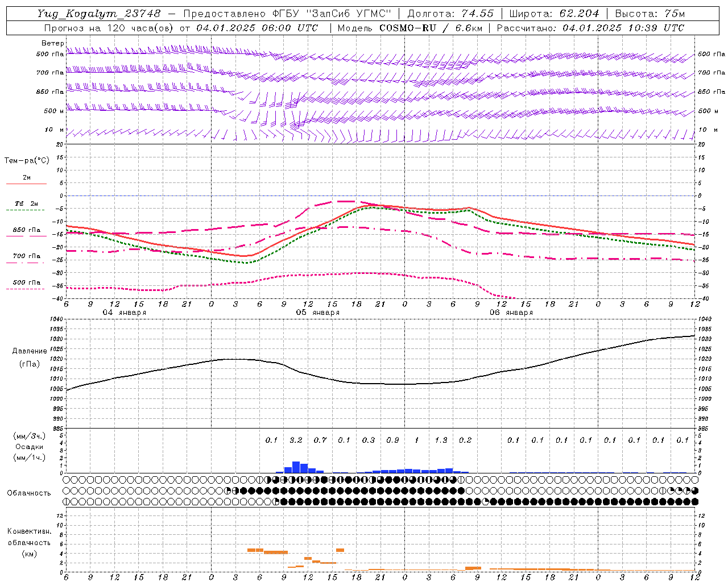Image resolution: width=728 pixels, height=582 pixels.
Task: Click the 1.3 precipitation total value
Action: click(441, 440)
